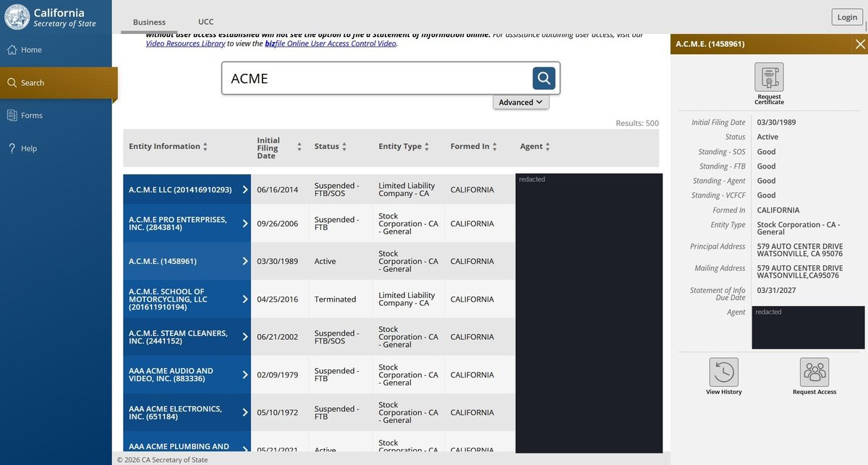The image size is (868, 465).
Task: Close the A.C.M.E. (1458961) detail panel
Action: (x=860, y=44)
